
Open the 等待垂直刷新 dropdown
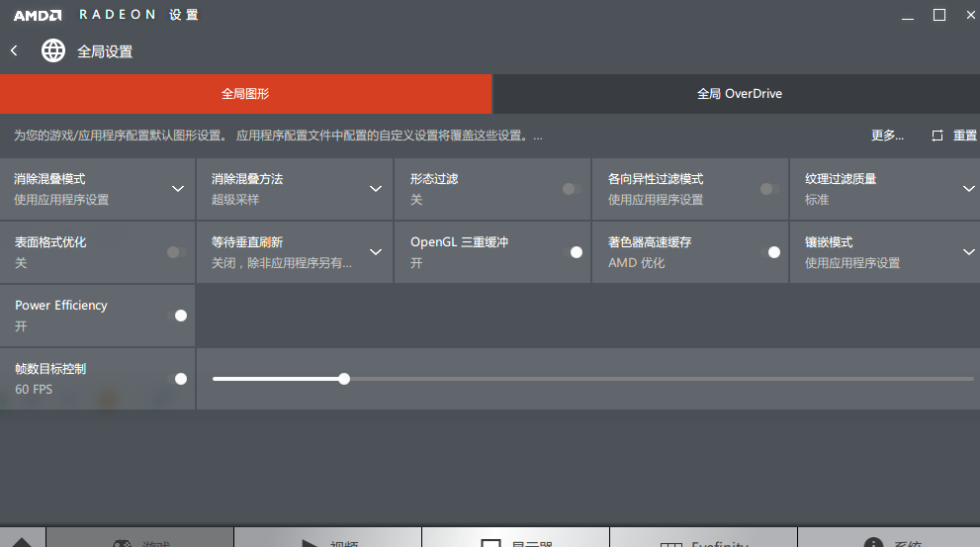(x=375, y=252)
